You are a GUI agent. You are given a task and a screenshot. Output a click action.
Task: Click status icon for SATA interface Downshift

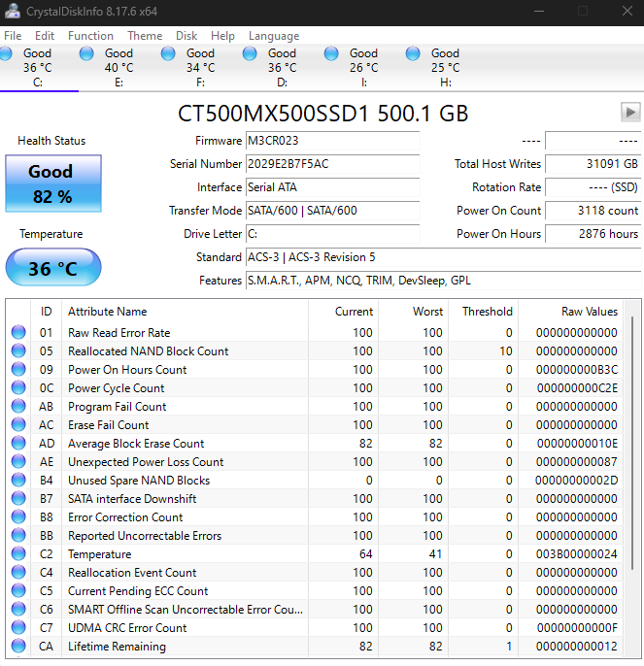pos(18,498)
